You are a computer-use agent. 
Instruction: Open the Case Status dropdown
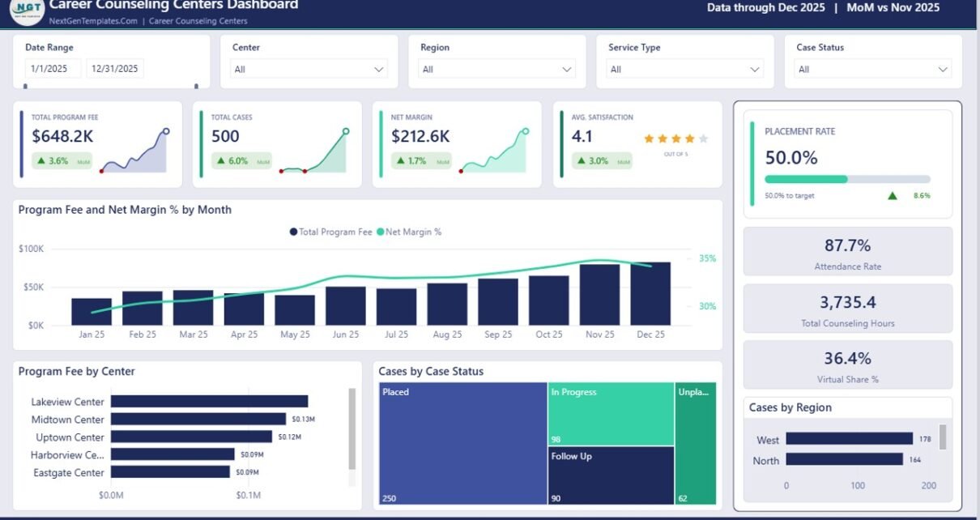coord(873,70)
